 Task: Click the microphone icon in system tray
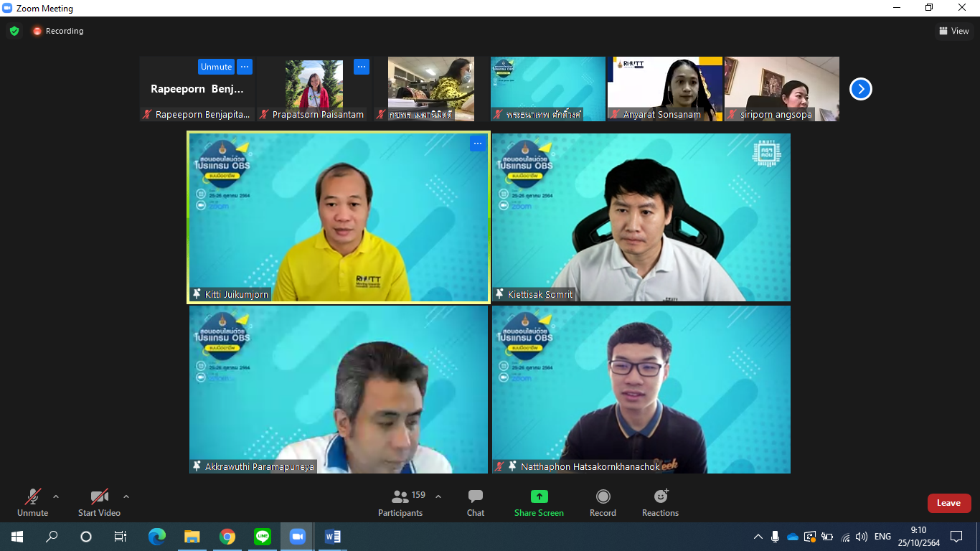[x=776, y=537]
